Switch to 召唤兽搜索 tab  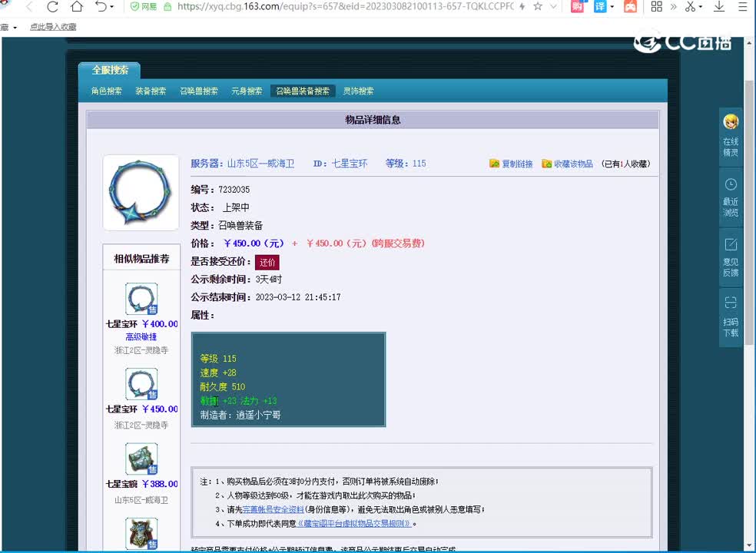pos(199,91)
